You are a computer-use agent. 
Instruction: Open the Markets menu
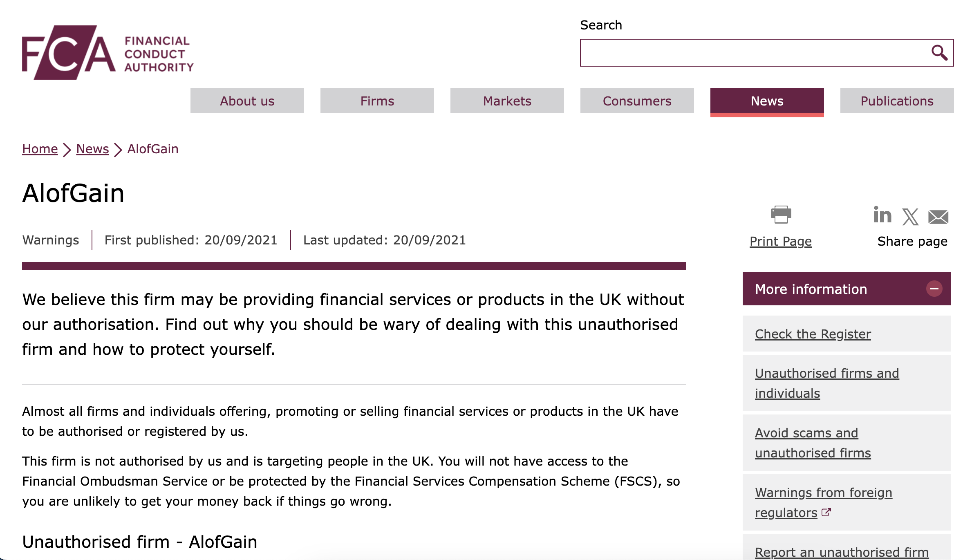click(507, 101)
